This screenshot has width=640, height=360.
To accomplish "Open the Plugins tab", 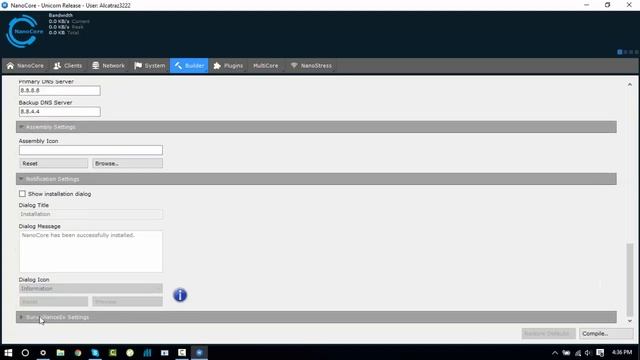I will click(x=228, y=66).
